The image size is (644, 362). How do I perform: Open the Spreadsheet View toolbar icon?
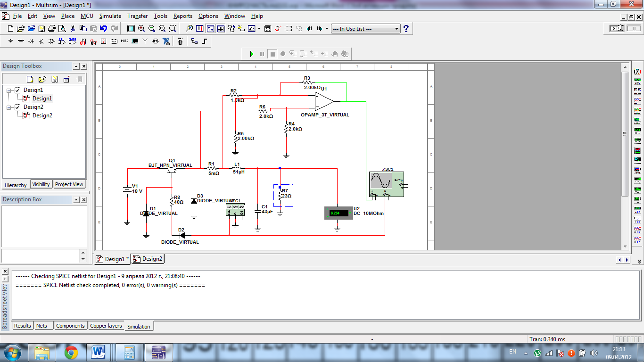[221, 29]
